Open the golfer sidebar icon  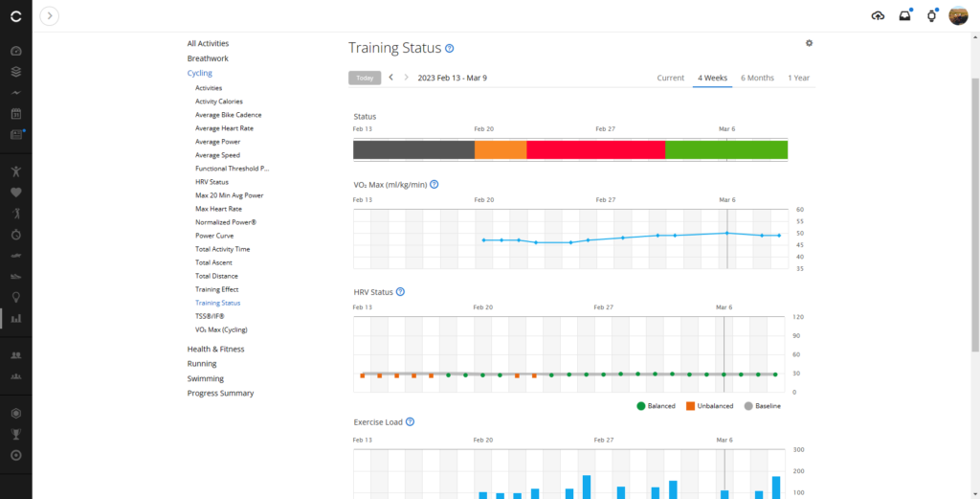pos(16,214)
